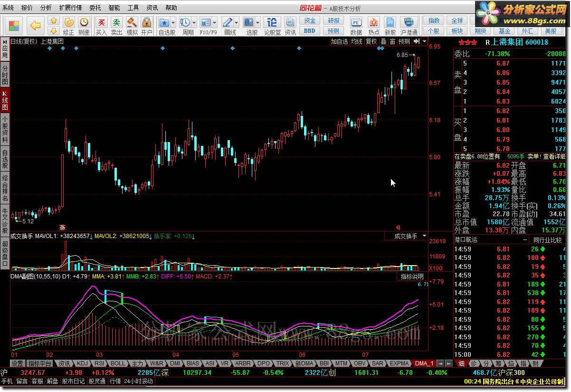Expand the 周期 period dropdown arrow
This screenshot has height=392, width=571.
click(x=194, y=22)
